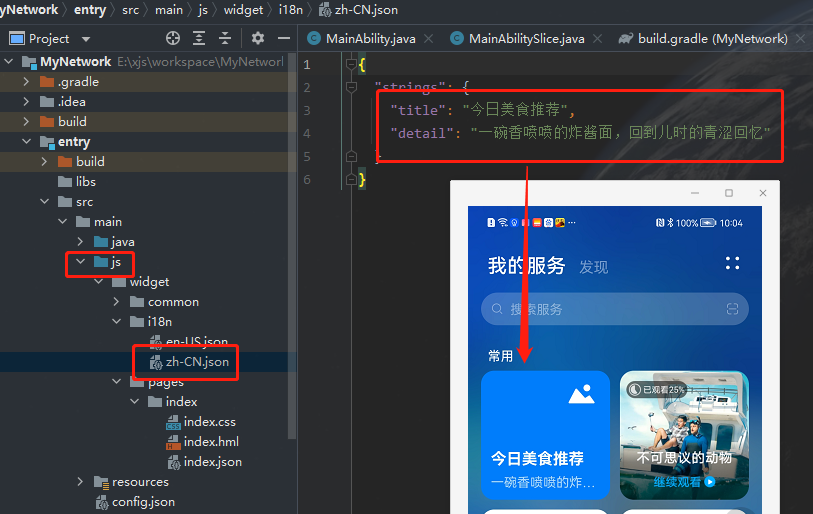Expand the resources folder

[x=80, y=482]
